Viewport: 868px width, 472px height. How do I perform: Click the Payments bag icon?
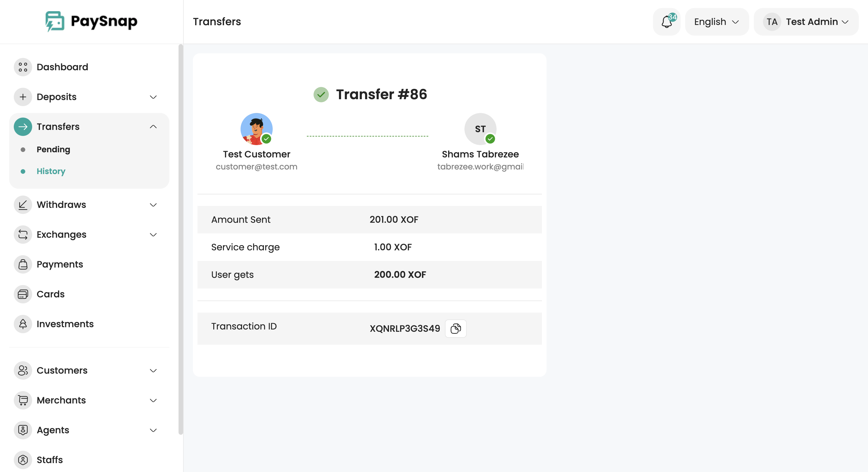[23, 264]
